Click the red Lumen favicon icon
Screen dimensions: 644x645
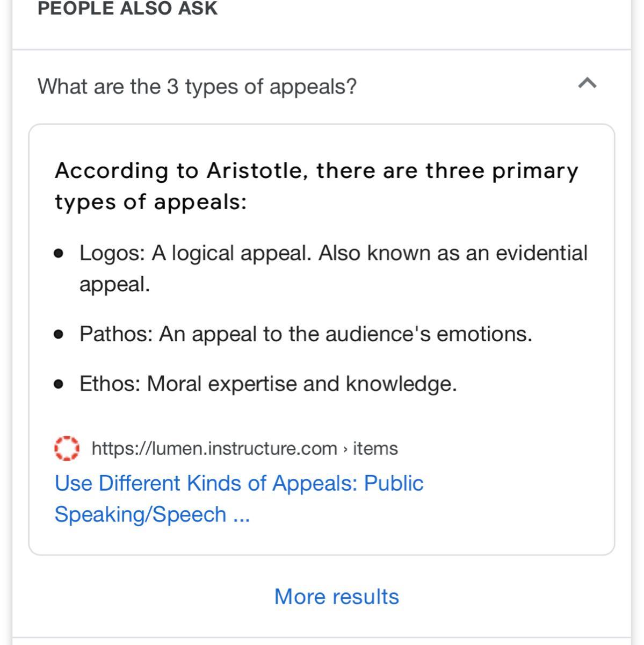67,448
